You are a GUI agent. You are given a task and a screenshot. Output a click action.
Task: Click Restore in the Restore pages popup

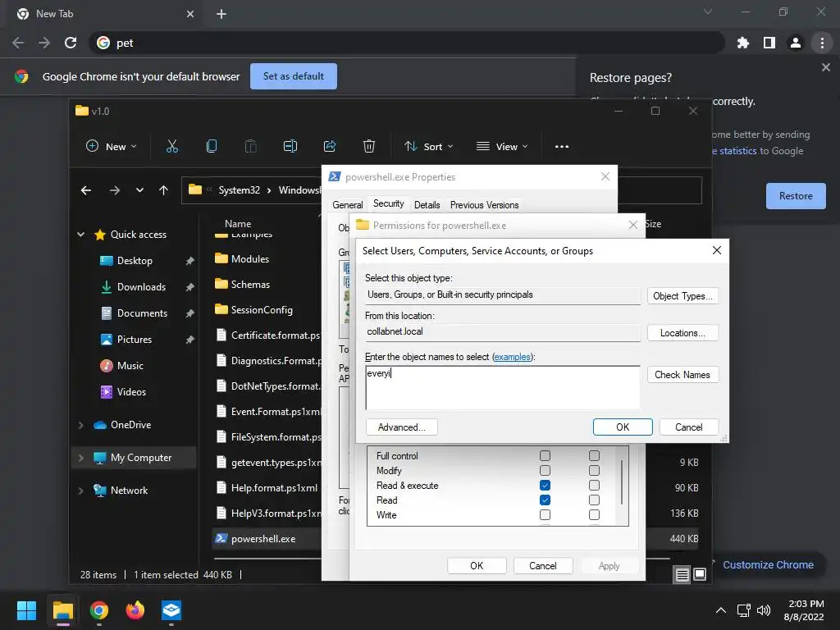796,196
